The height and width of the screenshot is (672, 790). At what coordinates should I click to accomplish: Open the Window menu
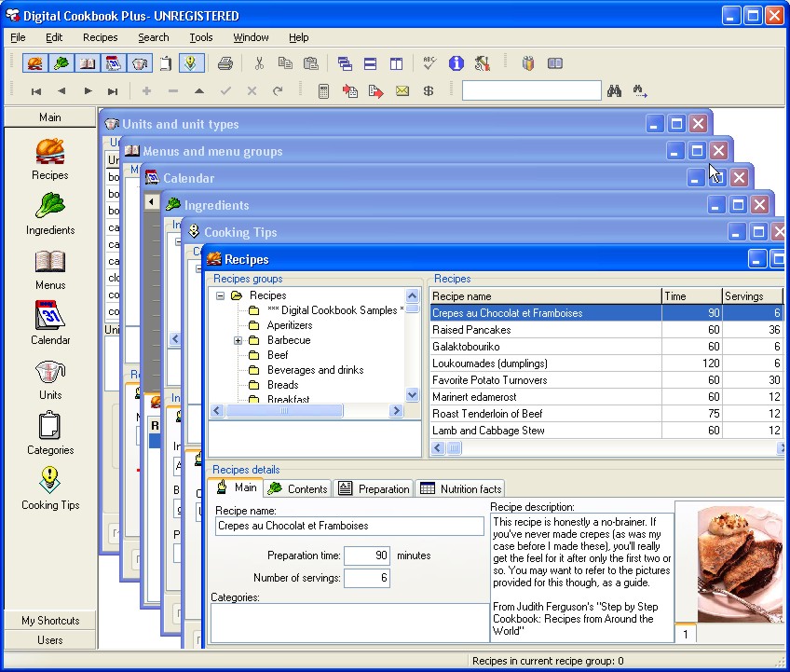[x=251, y=37]
